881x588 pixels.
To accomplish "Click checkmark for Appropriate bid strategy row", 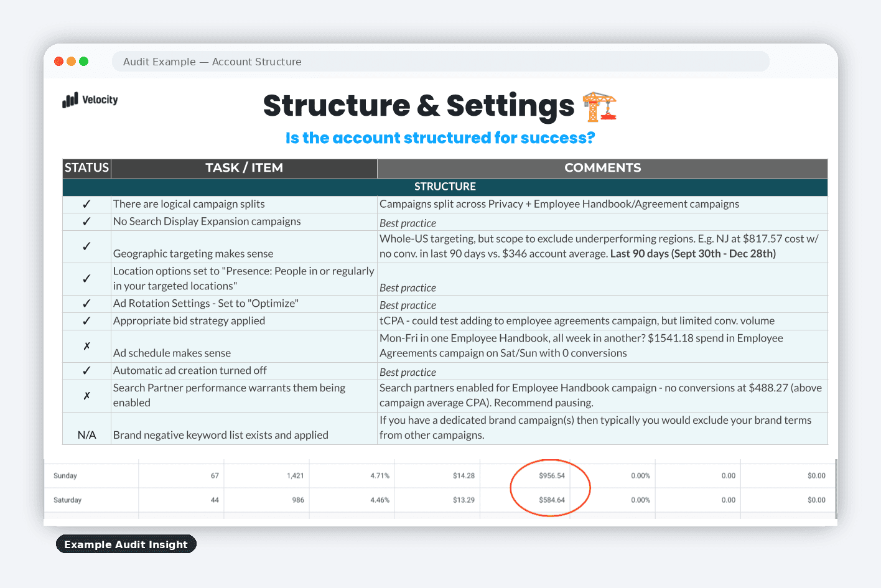I will (86, 321).
